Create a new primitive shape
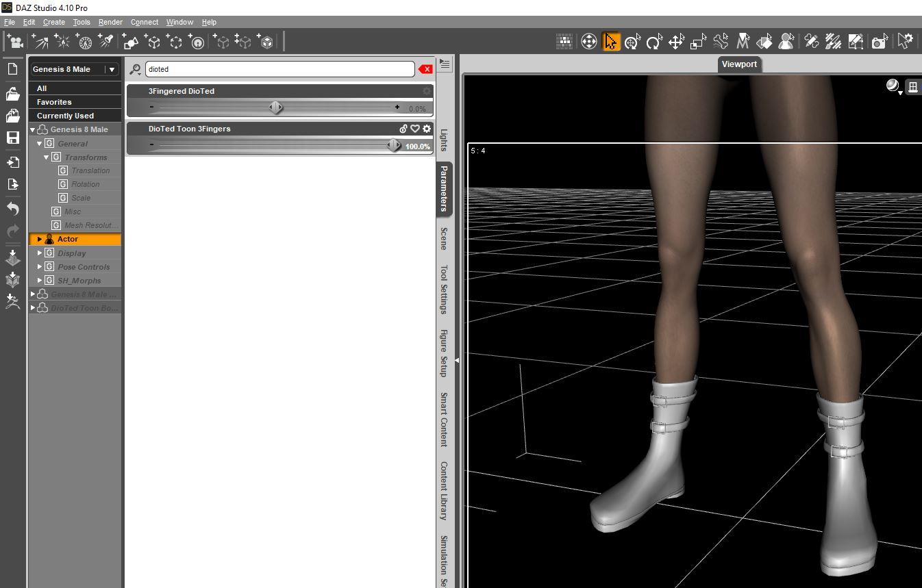Viewport: 922px width, 588px height. [131, 42]
